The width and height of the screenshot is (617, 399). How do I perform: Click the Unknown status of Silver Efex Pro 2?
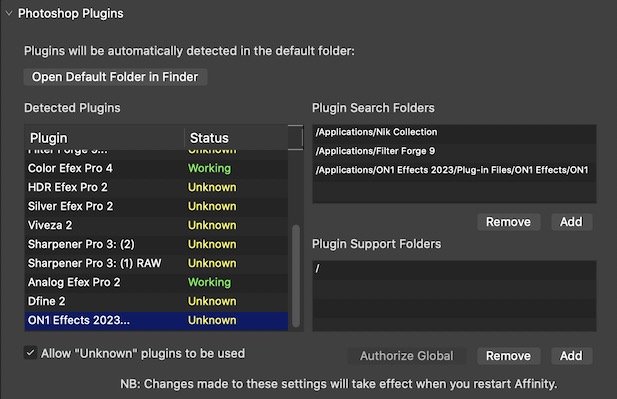pos(212,206)
